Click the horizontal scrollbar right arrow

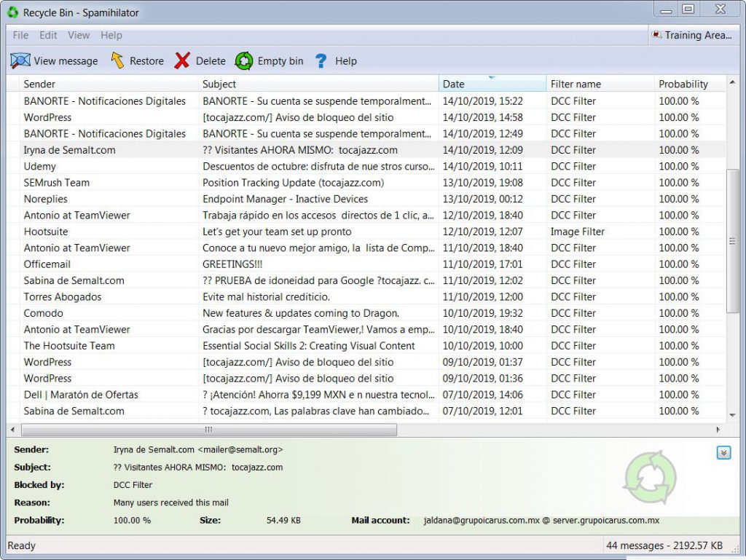pos(718,430)
